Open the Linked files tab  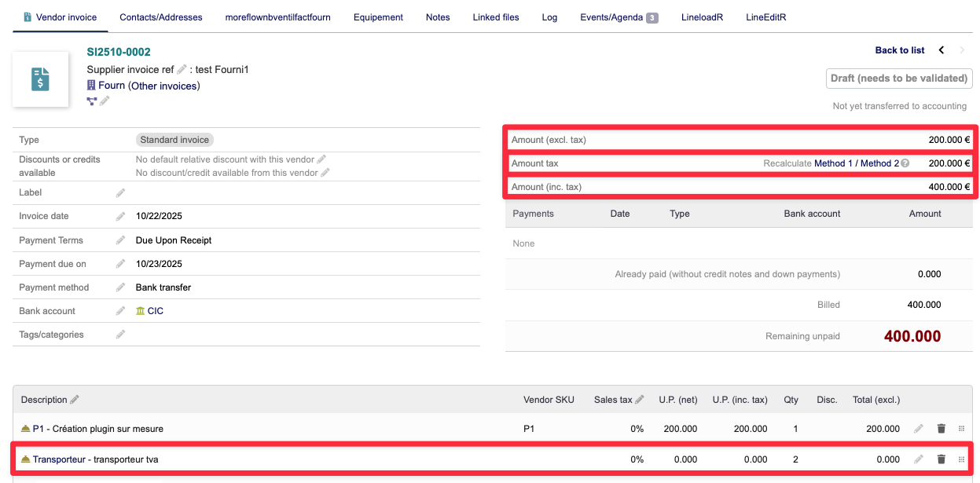(495, 17)
